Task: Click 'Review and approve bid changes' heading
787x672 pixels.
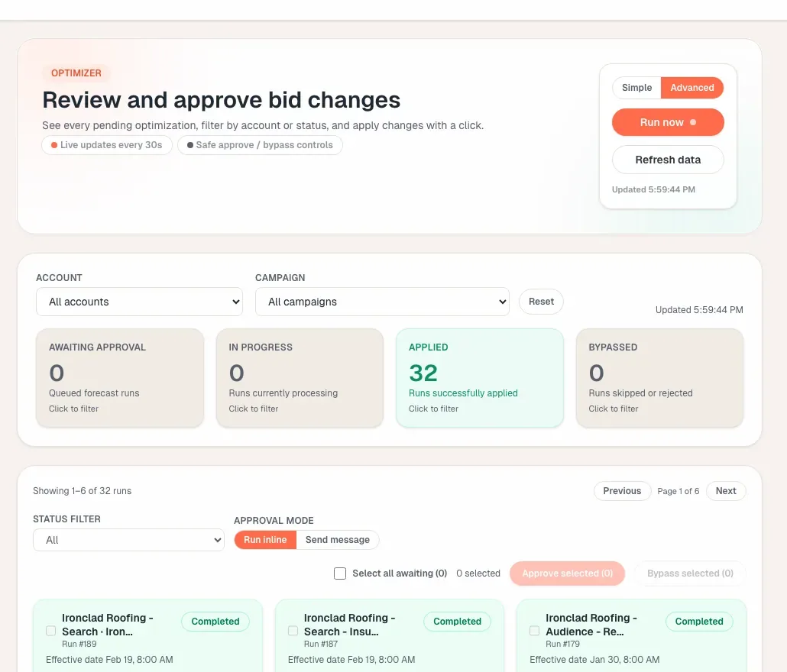Action: tap(222, 100)
